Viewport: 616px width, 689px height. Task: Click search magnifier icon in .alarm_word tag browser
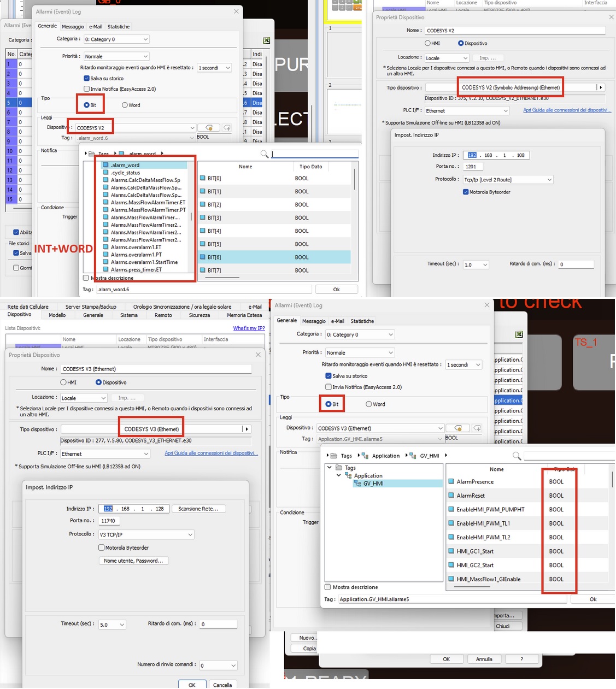(265, 154)
